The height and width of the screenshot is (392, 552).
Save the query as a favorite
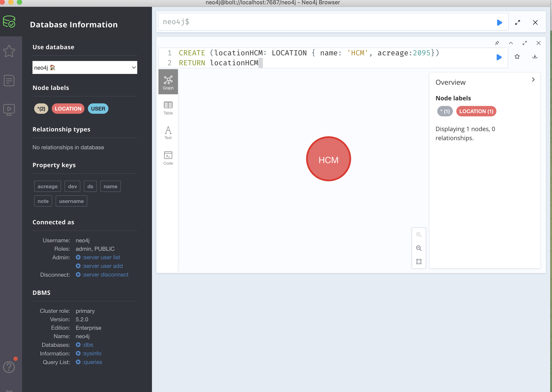click(x=517, y=57)
